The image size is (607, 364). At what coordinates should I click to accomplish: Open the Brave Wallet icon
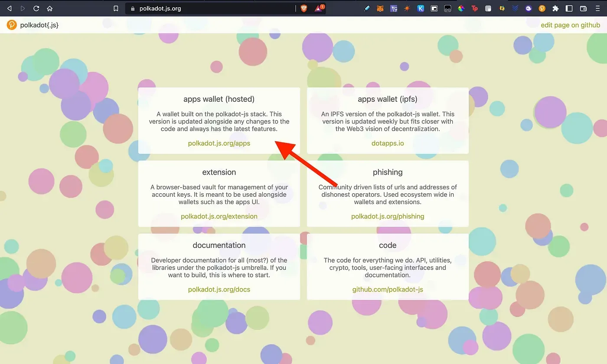click(x=583, y=8)
